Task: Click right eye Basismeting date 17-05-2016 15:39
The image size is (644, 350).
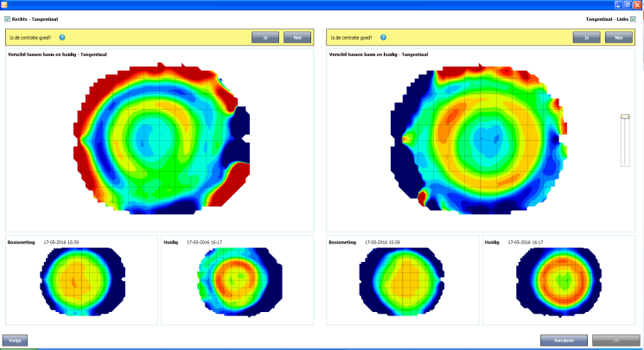Action: pyautogui.click(x=61, y=242)
